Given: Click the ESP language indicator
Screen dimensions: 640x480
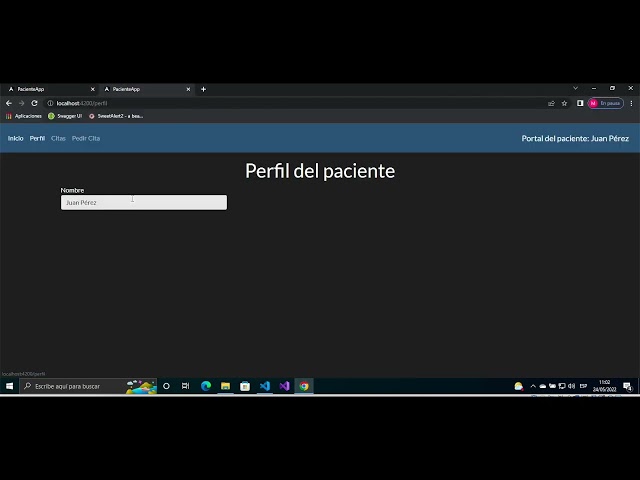Looking at the screenshot, I should (583, 386).
